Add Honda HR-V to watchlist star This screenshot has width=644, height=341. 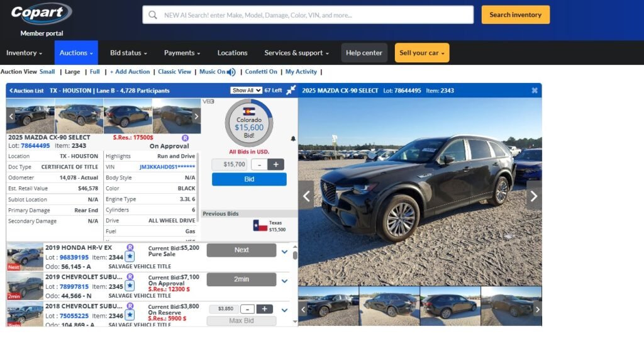130,257
